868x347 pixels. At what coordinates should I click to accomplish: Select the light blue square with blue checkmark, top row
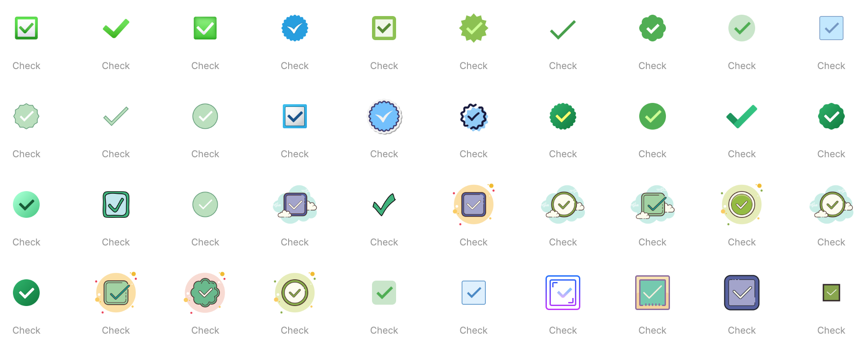click(x=831, y=28)
